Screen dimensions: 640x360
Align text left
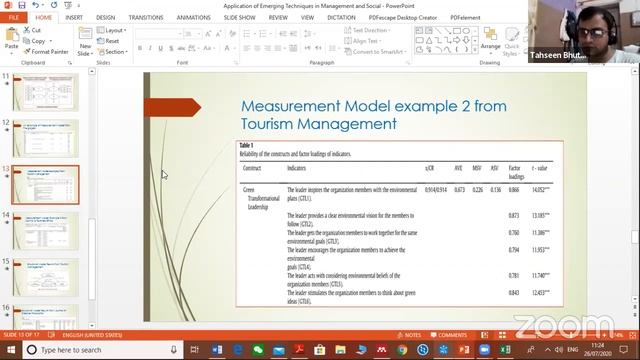(247, 48)
